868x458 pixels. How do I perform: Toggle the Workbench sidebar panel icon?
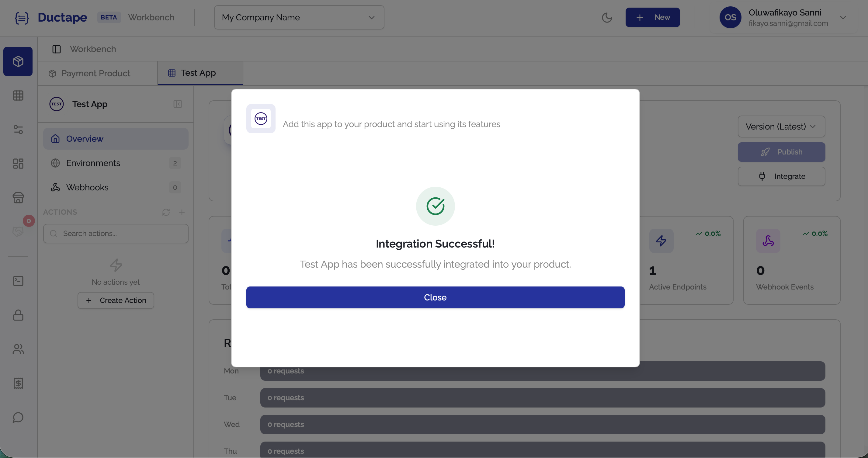56,49
